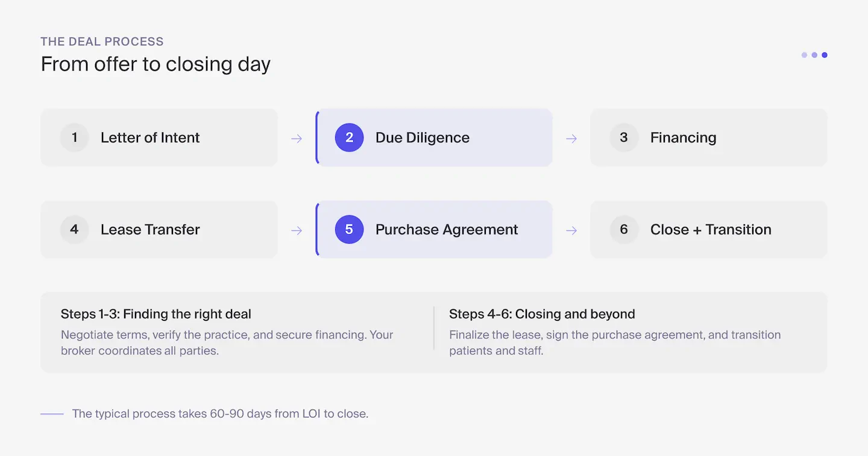The width and height of the screenshot is (868, 456).
Task: Click the number 1 circle on Letter of Intent
Action: [74, 138]
